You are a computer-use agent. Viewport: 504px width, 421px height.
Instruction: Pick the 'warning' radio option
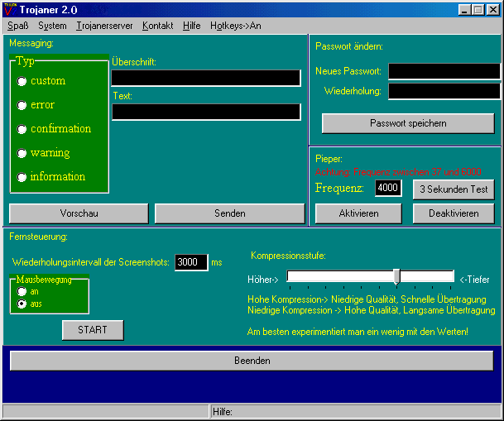tap(22, 153)
